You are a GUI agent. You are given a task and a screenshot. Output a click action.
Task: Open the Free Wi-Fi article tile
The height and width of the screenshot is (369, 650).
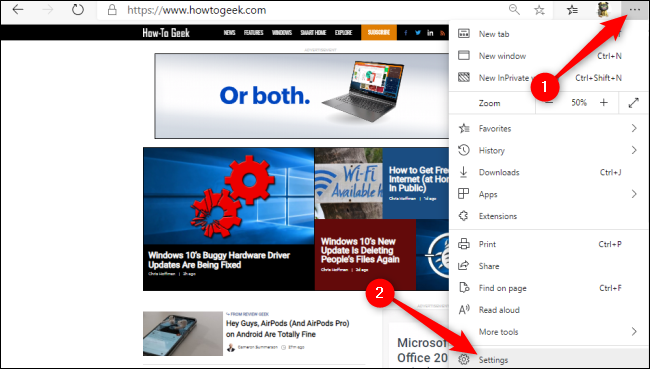382,183
